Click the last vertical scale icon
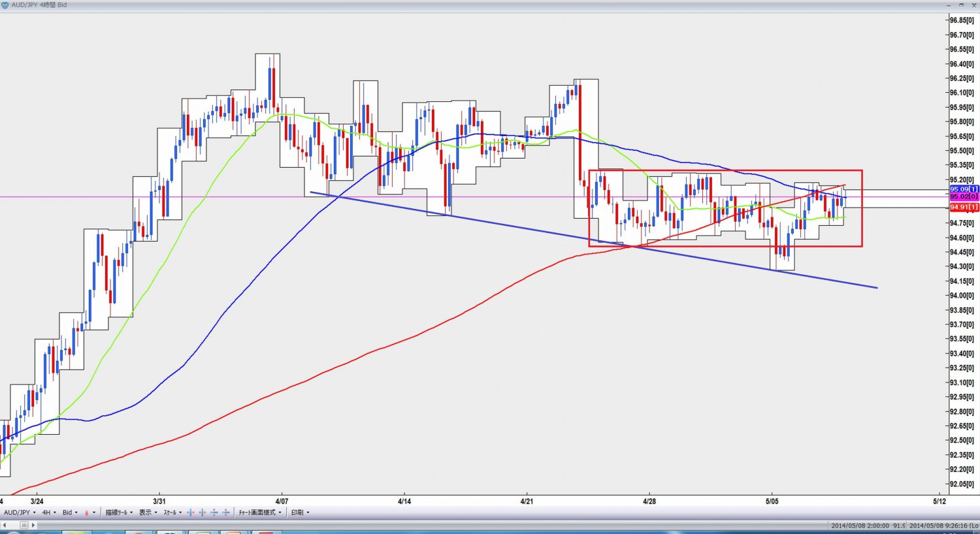 tap(226, 513)
